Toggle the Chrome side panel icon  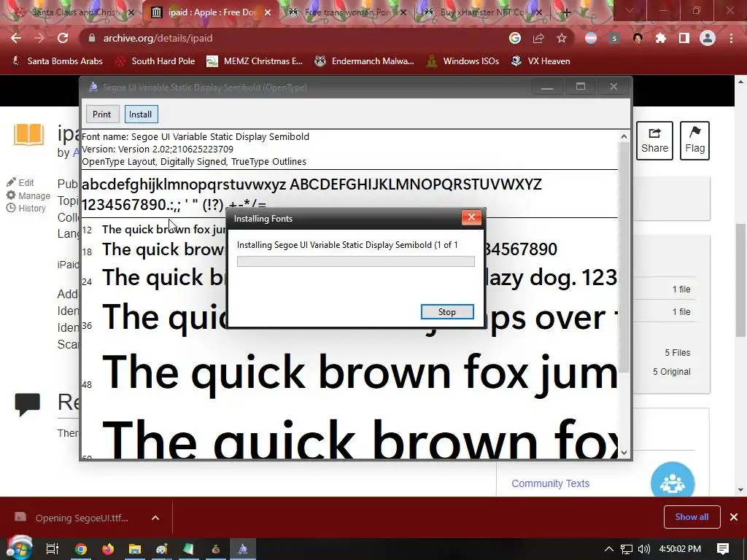click(x=684, y=38)
